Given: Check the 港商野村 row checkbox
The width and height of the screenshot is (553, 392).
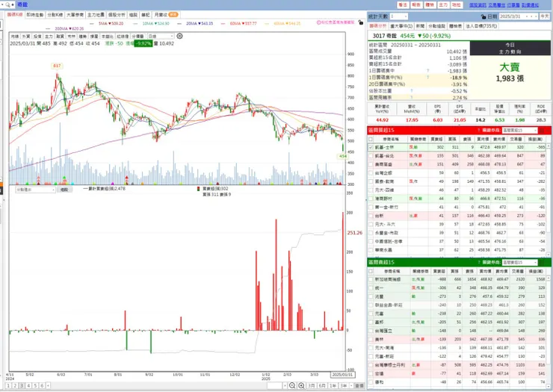Looking at the screenshot, I should [x=371, y=199].
